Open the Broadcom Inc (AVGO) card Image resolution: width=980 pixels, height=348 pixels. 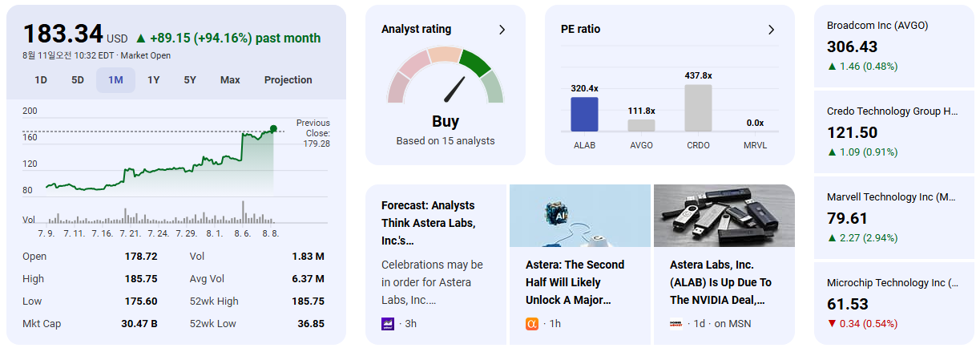(x=894, y=47)
